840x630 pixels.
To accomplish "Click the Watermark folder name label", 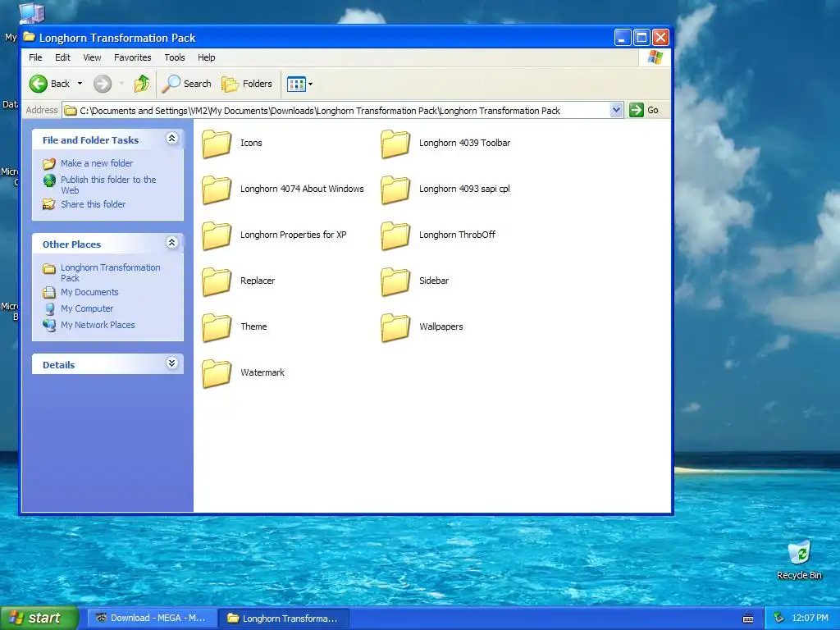I will point(262,372).
